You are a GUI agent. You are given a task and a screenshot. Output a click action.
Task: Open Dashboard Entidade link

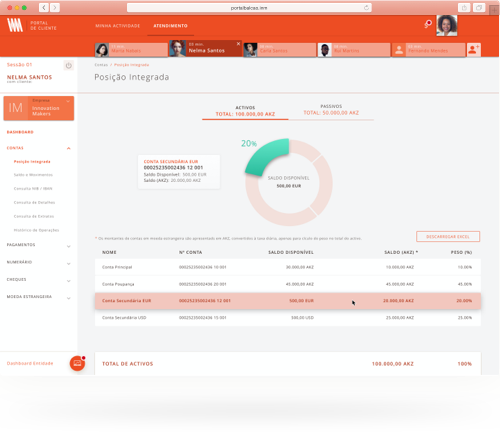(30, 363)
